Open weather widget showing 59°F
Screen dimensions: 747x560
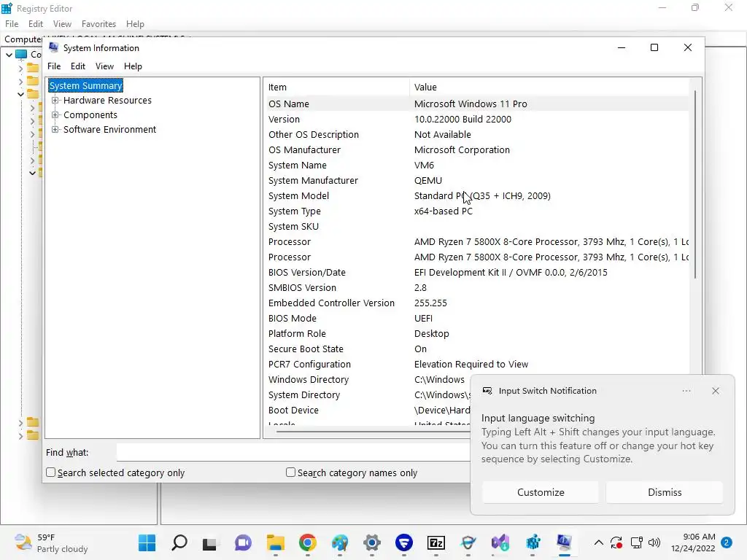pos(51,542)
